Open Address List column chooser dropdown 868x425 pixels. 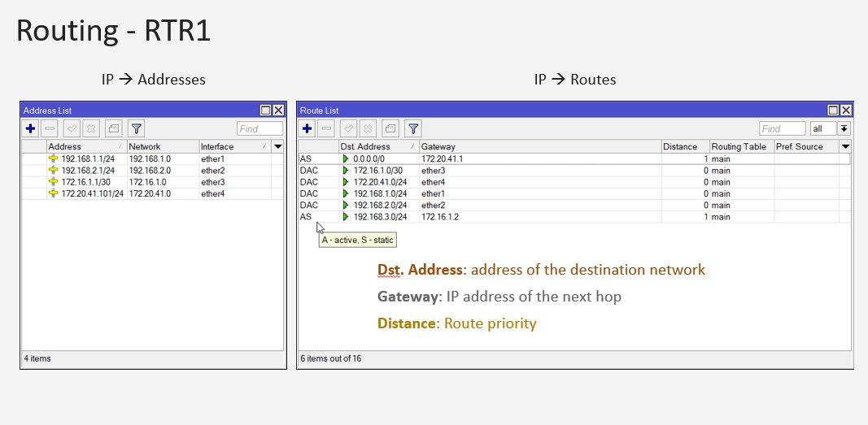click(x=278, y=146)
